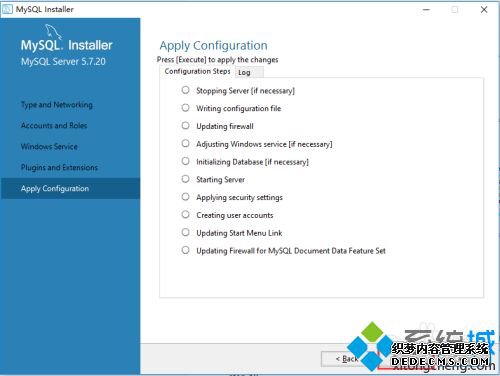Select the Writing configuration file step indicator
The image size is (500, 376).
[185, 108]
